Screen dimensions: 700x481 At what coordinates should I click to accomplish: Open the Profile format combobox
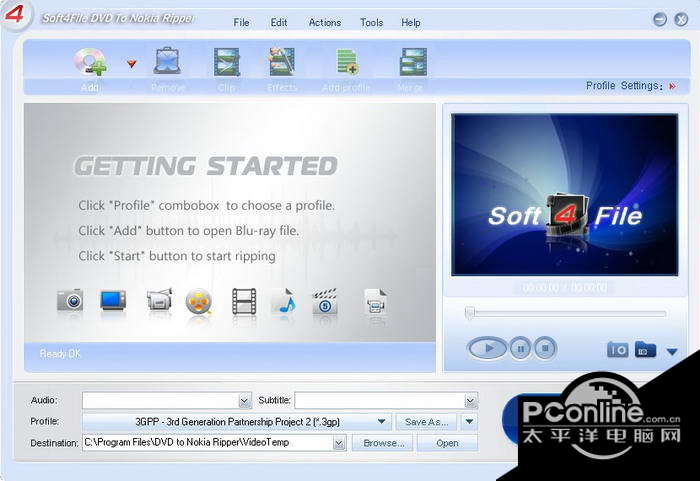pos(237,422)
